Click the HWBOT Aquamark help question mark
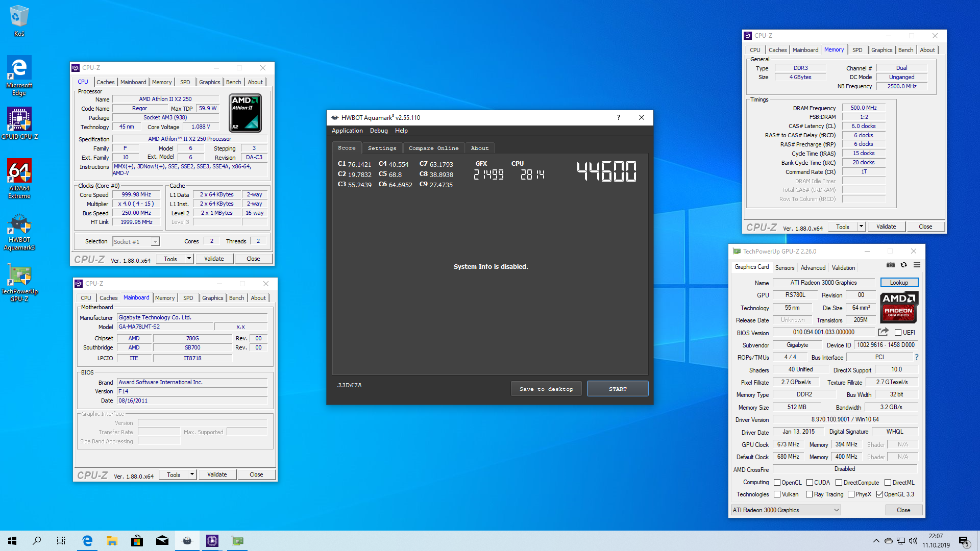 [619, 117]
